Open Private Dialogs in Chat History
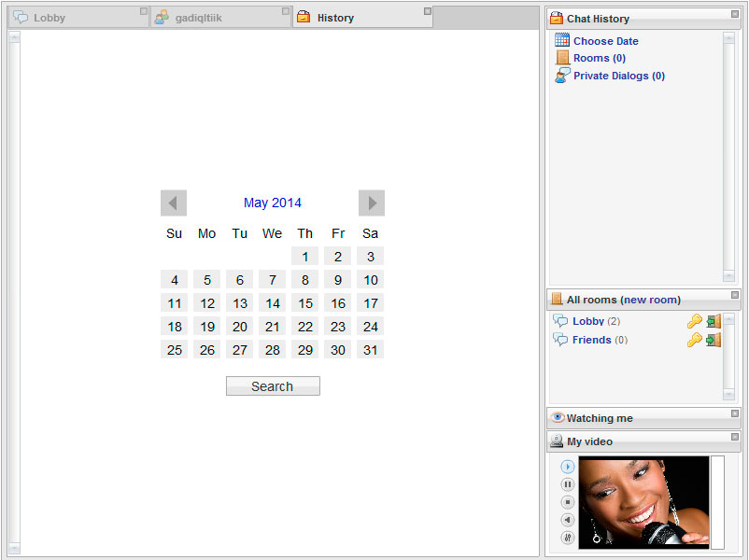 click(618, 76)
